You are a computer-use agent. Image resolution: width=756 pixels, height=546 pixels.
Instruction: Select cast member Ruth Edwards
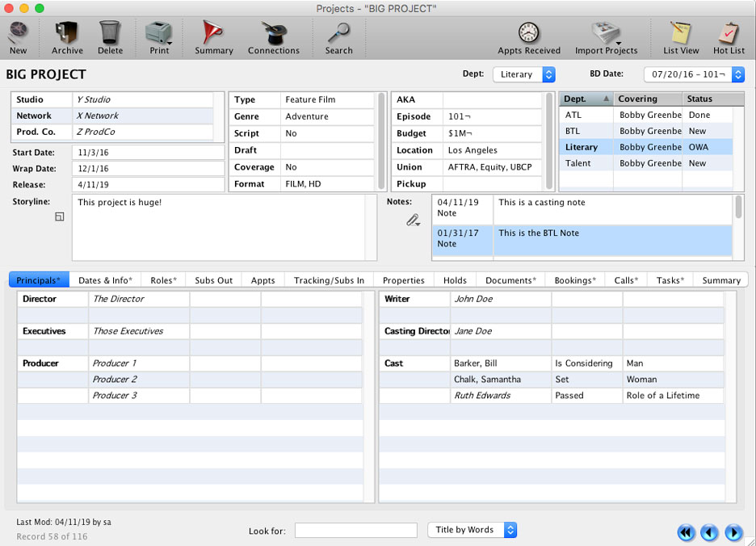click(482, 395)
